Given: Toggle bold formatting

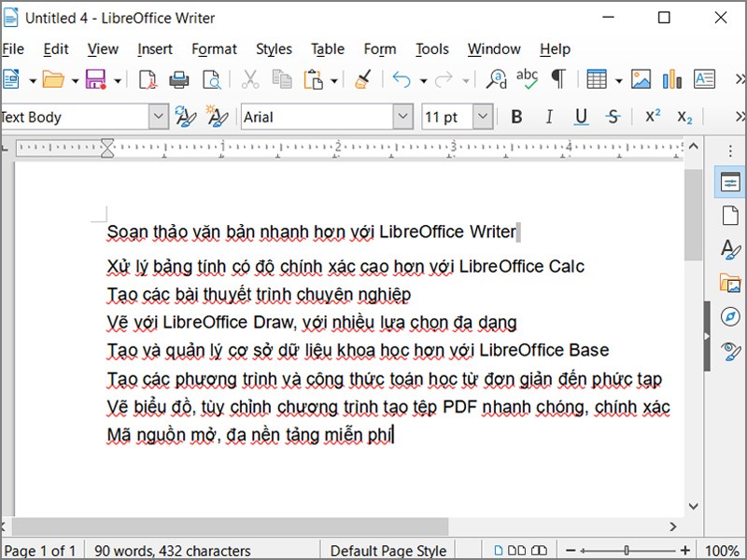Looking at the screenshot, I should [x=516, y=116].
